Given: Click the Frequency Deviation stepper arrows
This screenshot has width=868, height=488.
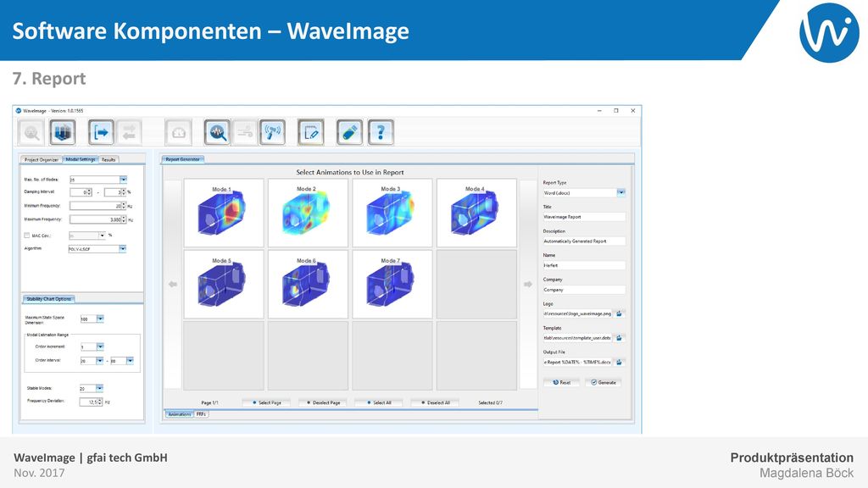Looking at the screenshot, I should click(100, 402).
